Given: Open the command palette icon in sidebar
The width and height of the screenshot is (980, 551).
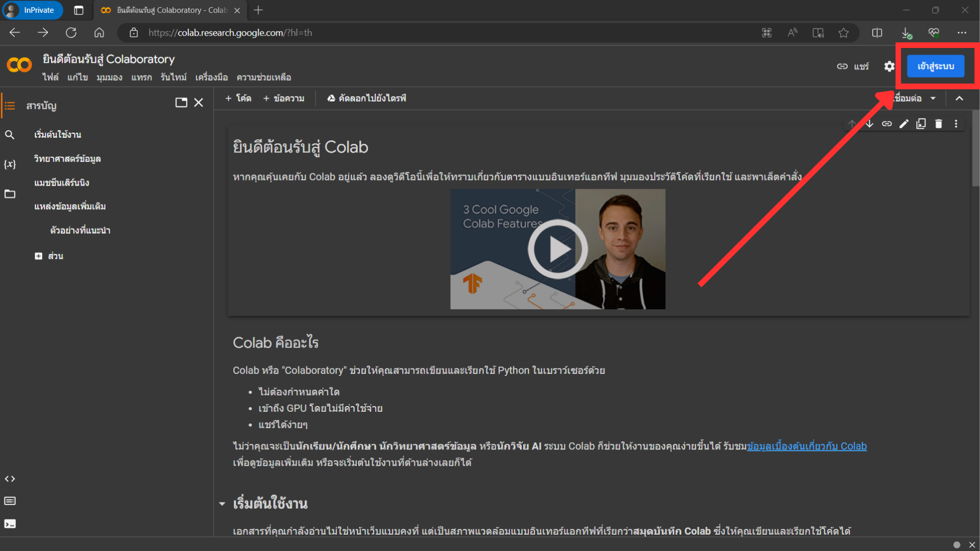Looking at the screenshot, I should 10,501.
